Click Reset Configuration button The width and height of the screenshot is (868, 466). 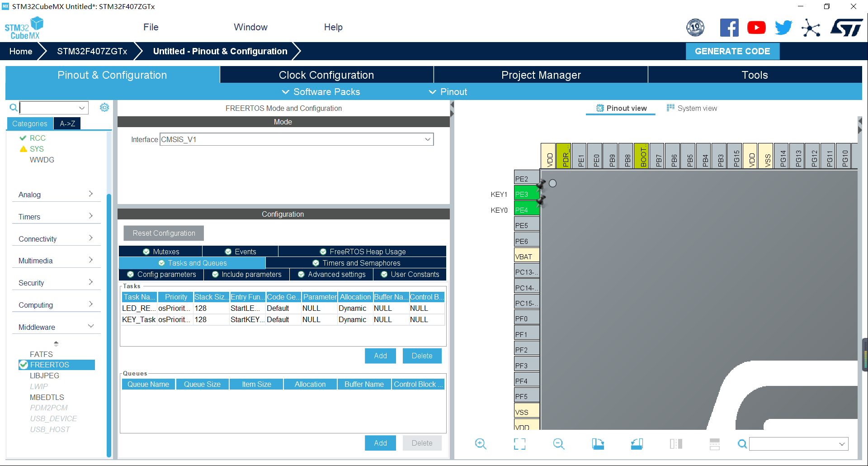point(164,233)
